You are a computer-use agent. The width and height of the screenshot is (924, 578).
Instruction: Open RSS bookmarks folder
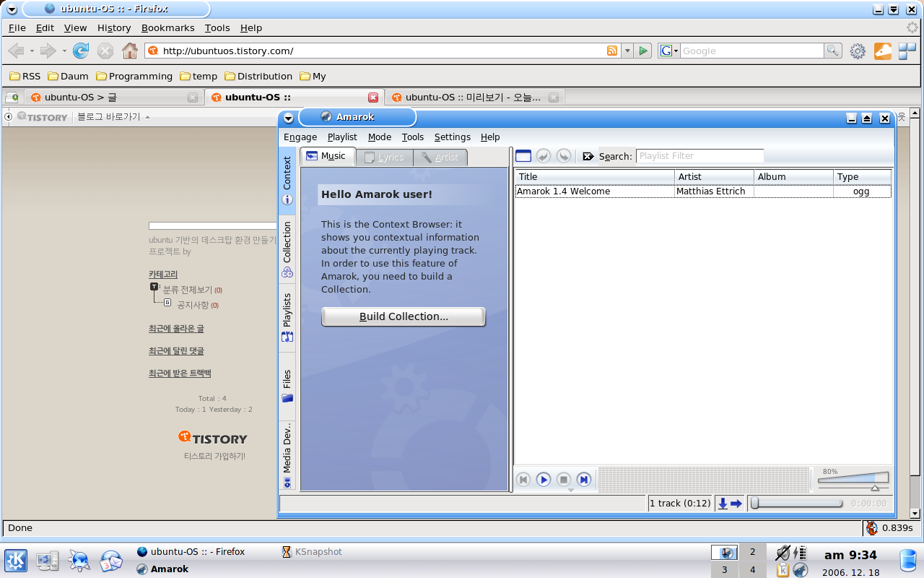point(25,76)
